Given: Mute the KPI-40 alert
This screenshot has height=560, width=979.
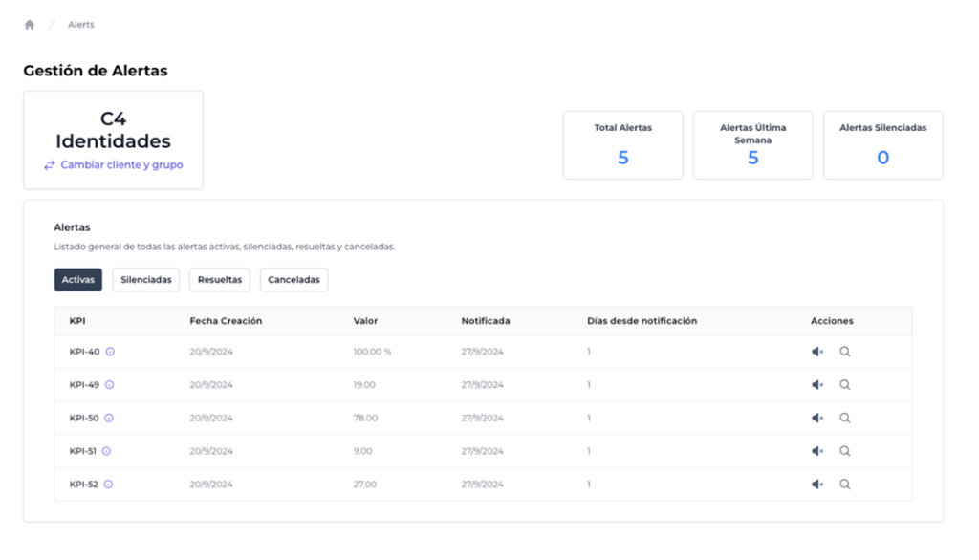Looking at the screenshot, I should [x=817, y=352].
